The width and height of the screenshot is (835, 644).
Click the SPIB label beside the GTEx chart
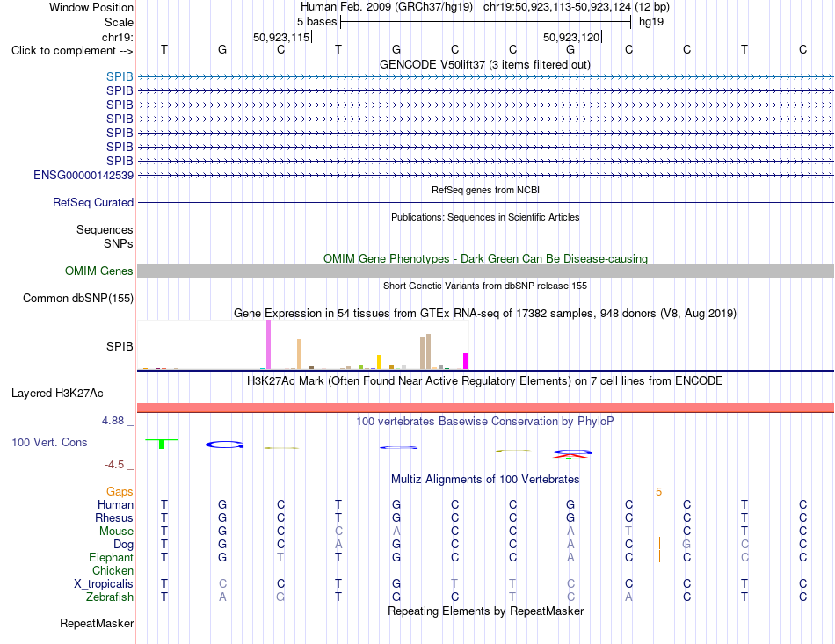tap(120, 346)
